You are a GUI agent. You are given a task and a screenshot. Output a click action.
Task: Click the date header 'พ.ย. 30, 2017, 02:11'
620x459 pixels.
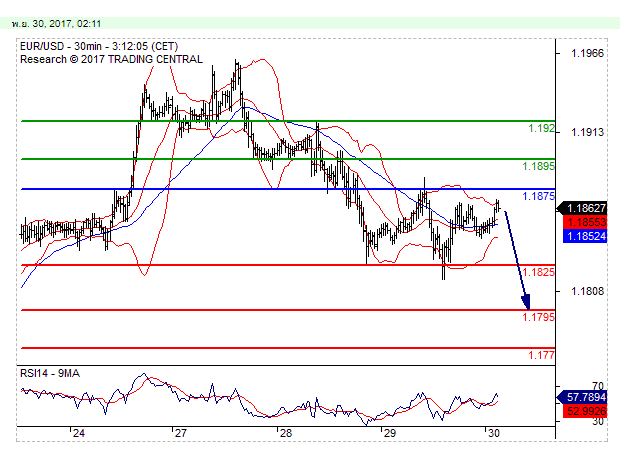click(57, 24)
